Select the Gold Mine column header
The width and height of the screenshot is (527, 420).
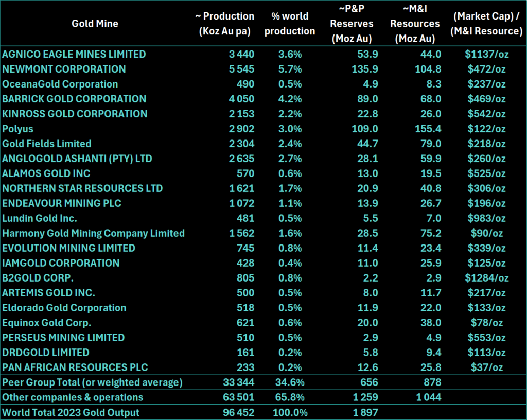click(95, 24)
